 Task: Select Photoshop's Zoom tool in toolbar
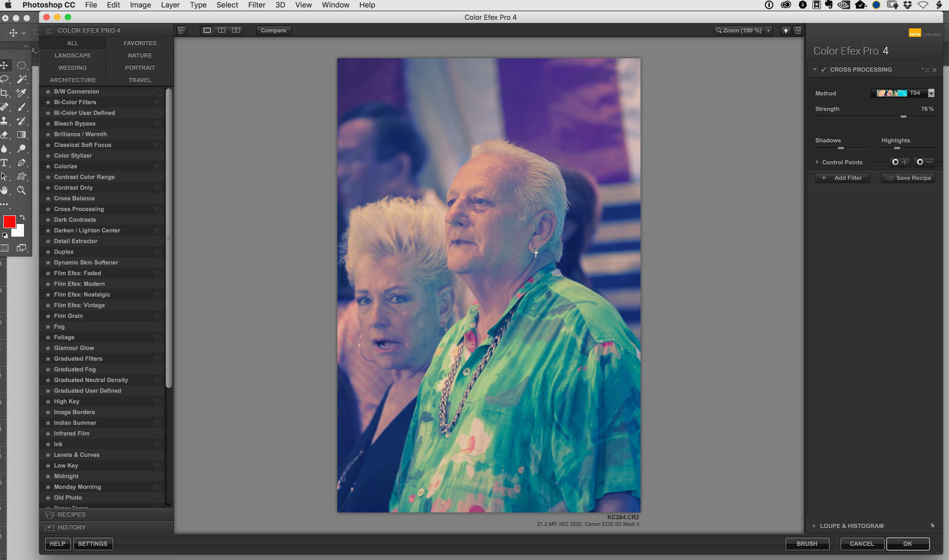pos(21,190)
